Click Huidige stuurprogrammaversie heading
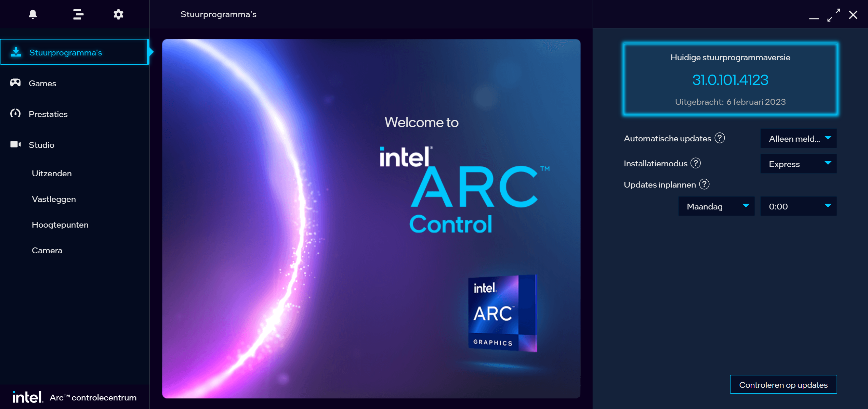Viewport: 868px width, 409px height. point(730,57)
